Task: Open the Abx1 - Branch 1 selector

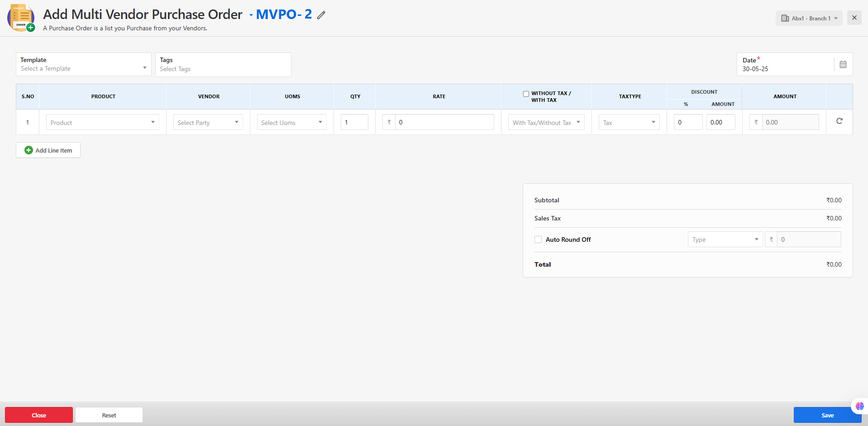Action: coord(809,18)
